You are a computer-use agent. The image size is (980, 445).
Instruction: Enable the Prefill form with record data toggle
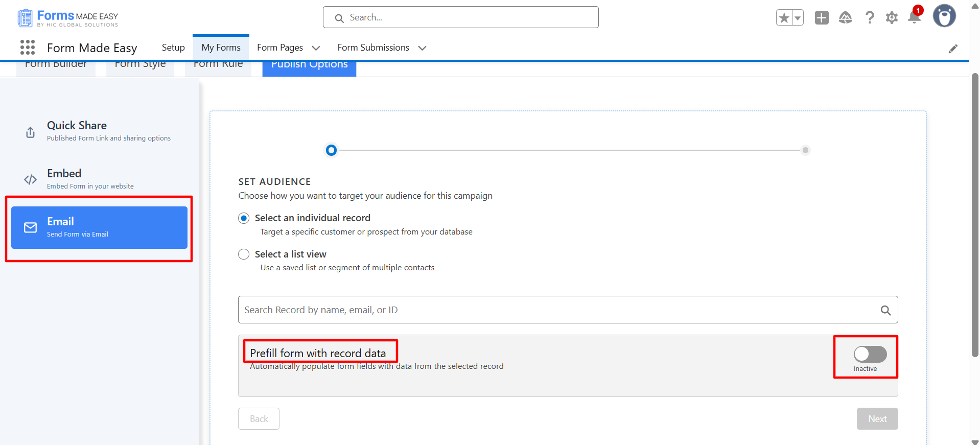click(870, 354)
